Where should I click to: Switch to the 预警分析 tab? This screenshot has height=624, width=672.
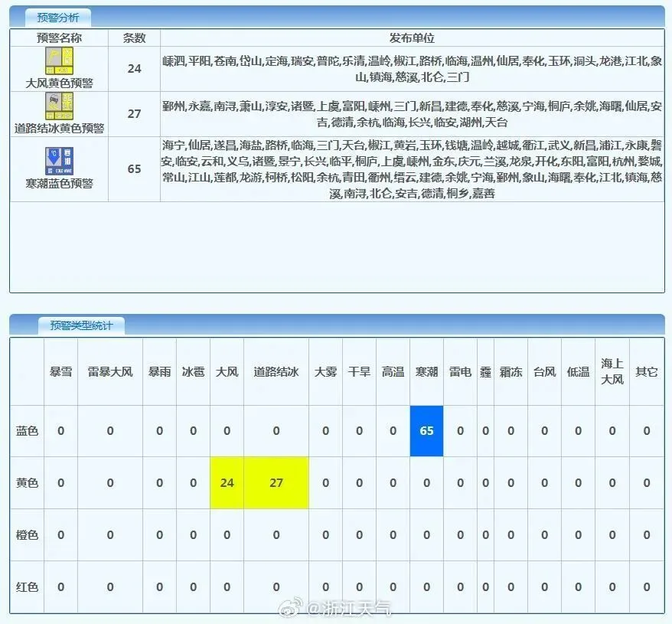(x=57, y=17)
